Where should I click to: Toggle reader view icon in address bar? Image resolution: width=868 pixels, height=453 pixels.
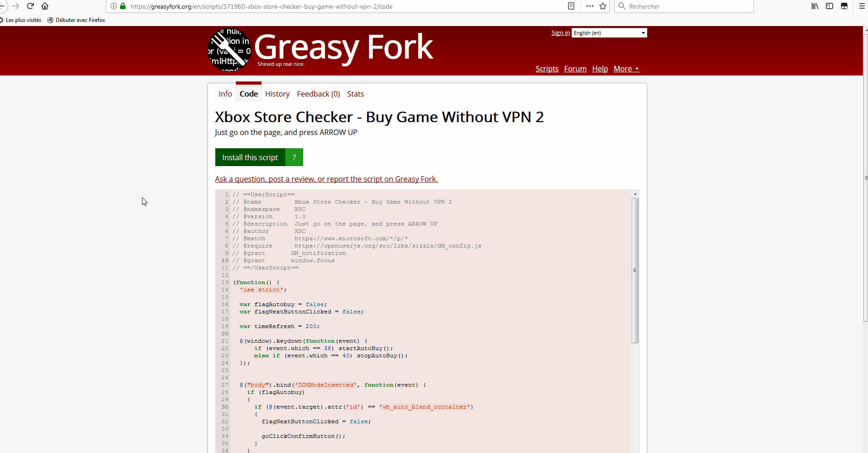[x=571, y=6]
